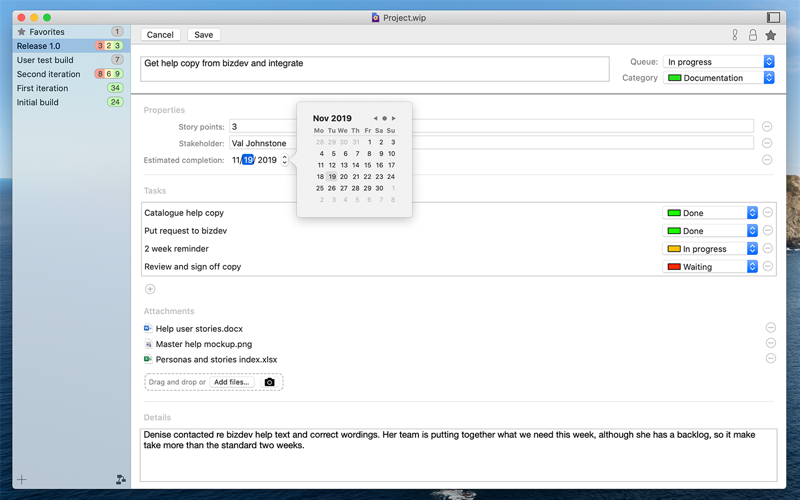The image size is (800, 500).
Task: Toggle the lock icon in the toolbar
Action: [753, 35]
